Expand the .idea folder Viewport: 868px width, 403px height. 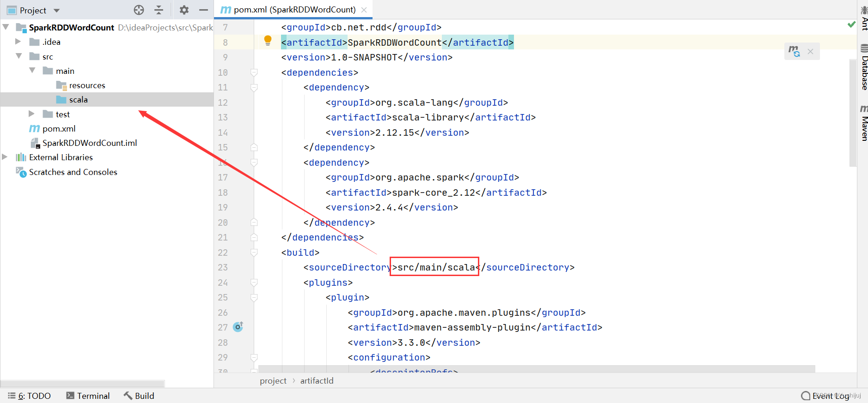[18, 42]
